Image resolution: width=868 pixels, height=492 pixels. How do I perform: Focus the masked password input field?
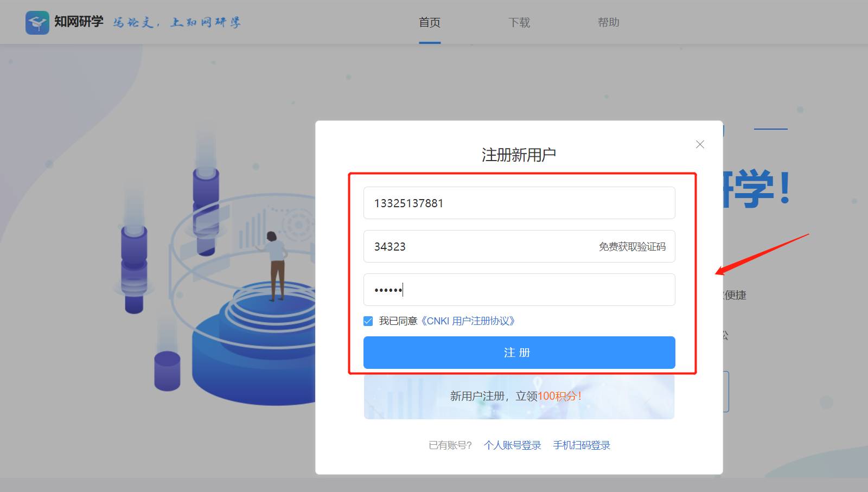[x=518, y=290]
